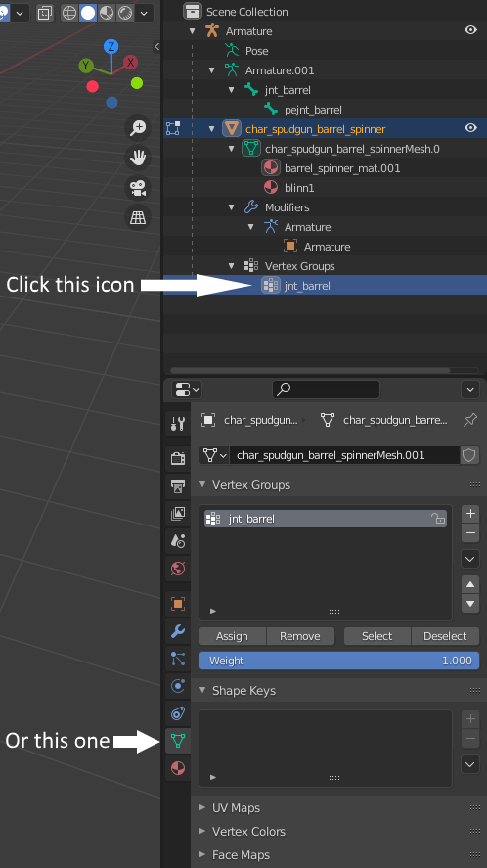Toggle lock on jnt_barrel vertex group
This screenshot has height=868, width=487.
click(438, 519)
